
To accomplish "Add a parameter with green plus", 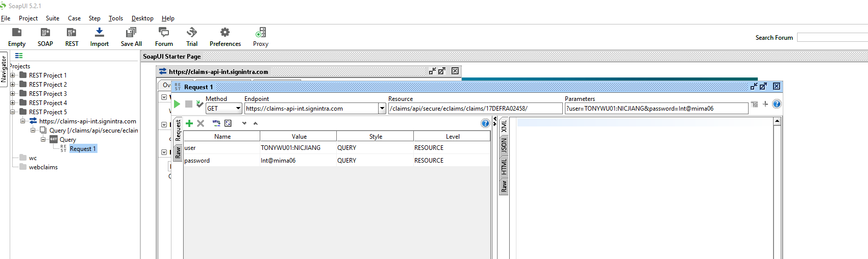I will click(x=189, y=123).
